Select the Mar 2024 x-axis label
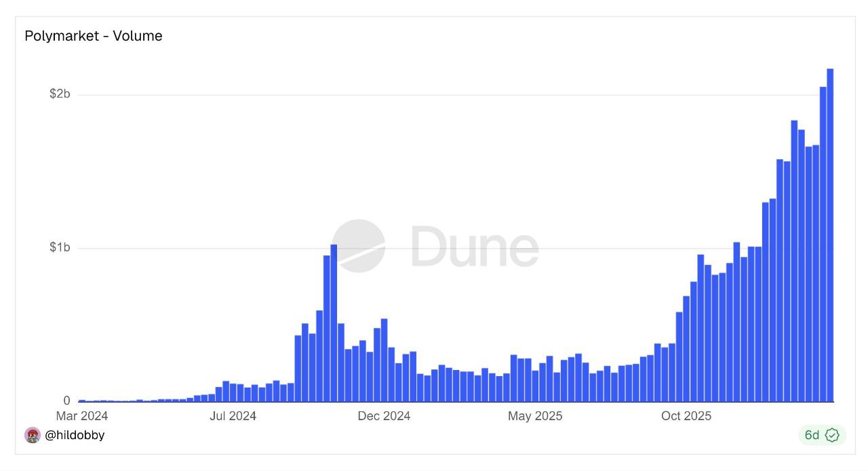 pyautogui.click(x=82, y=416)
